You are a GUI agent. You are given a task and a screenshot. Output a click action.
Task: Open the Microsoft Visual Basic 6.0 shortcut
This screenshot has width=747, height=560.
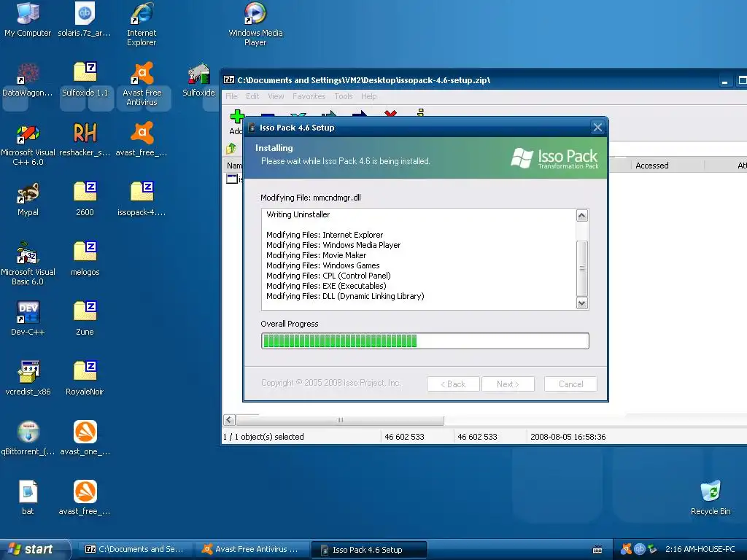coord(28,263)
